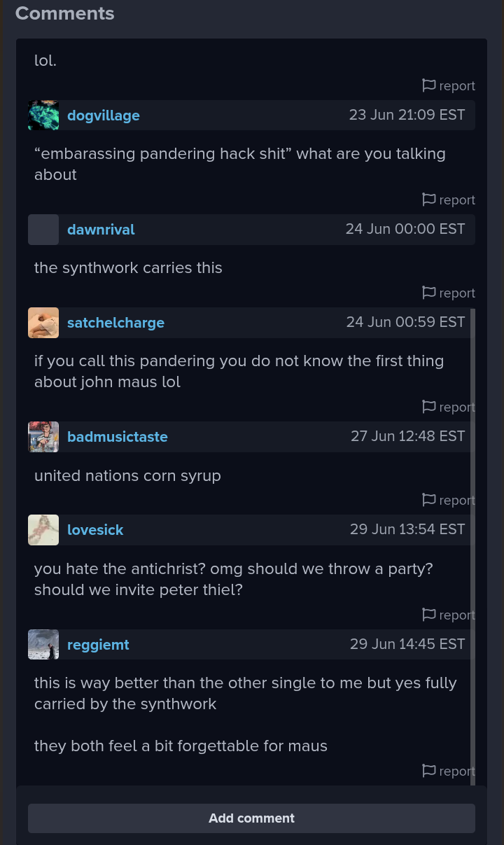Click lovesick's avatar image
Screen dimensions: 504x845
point(43,530)
